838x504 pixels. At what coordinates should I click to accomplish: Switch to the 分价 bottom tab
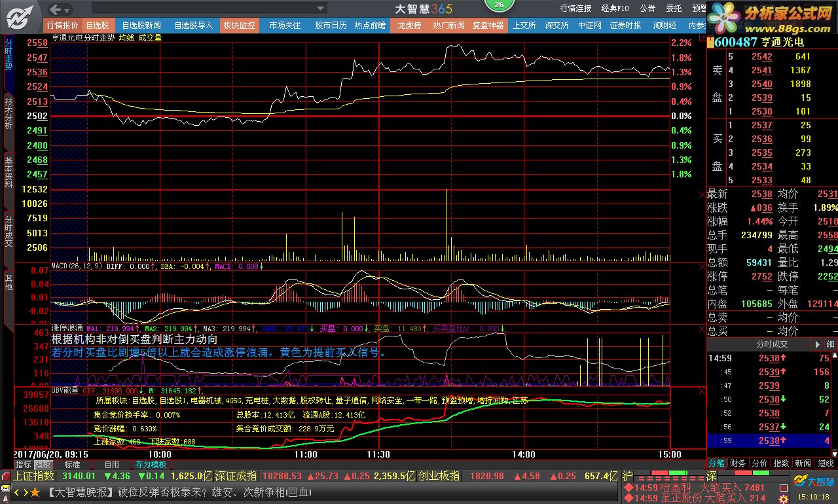759,463
